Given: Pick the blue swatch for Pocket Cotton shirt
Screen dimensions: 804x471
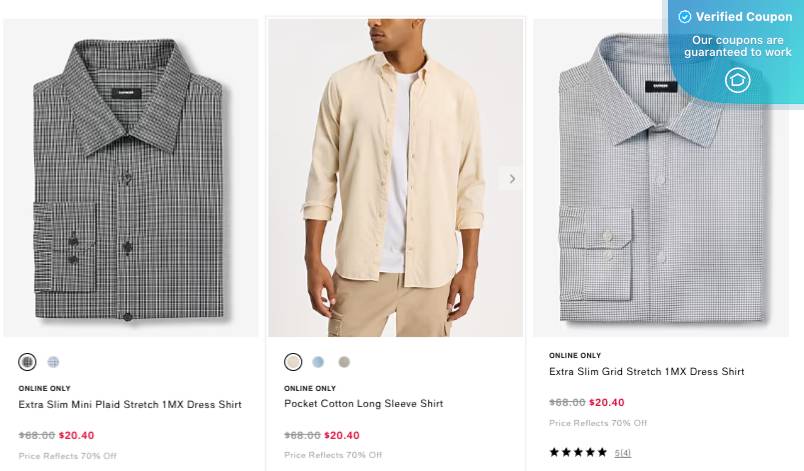Looking at the screenshot, I should tap(318, 362).
